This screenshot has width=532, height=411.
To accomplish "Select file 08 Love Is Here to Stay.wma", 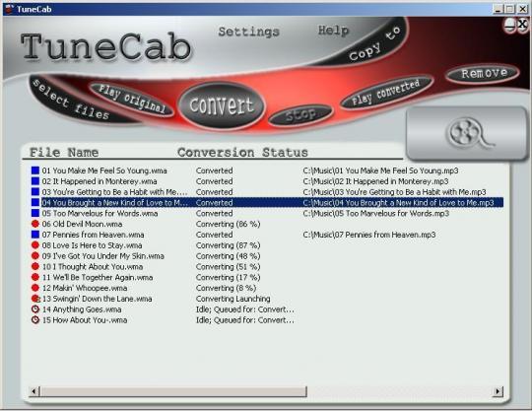I will pyautogui.click(x=92, y=245).
